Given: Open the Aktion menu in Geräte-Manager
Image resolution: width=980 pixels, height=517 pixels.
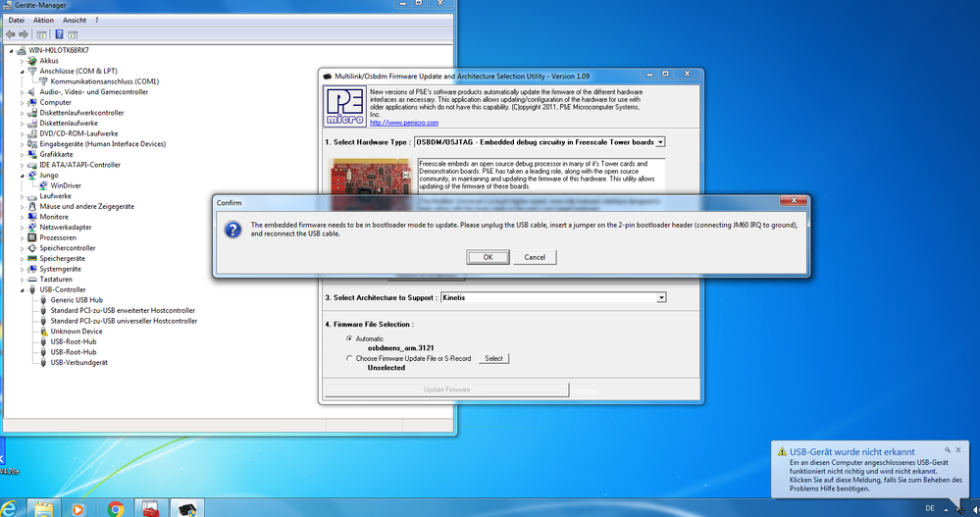Looking at the screenshot, I should point(44,20).
